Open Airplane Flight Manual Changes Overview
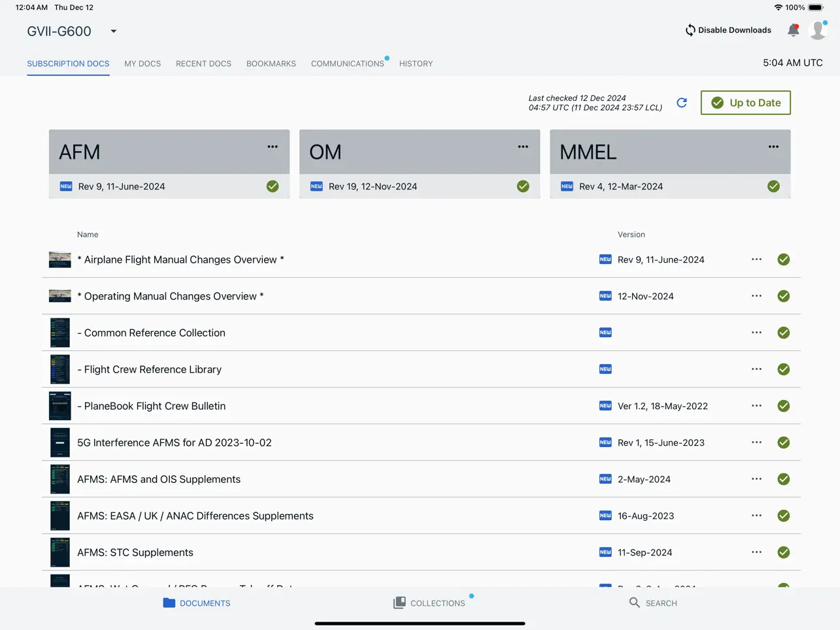This screenshot has width=840, height=630. click(x=180, y=259)
